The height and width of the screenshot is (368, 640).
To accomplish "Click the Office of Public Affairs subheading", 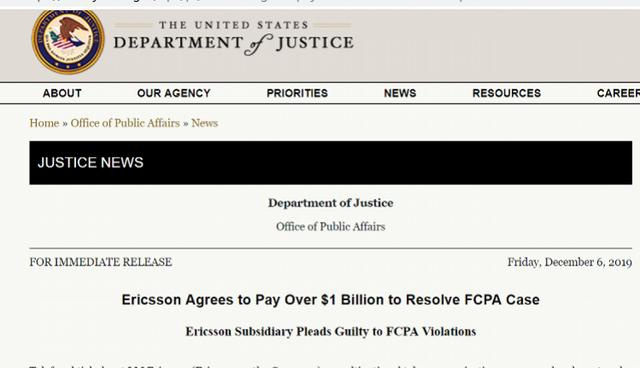I will (331, 227).
